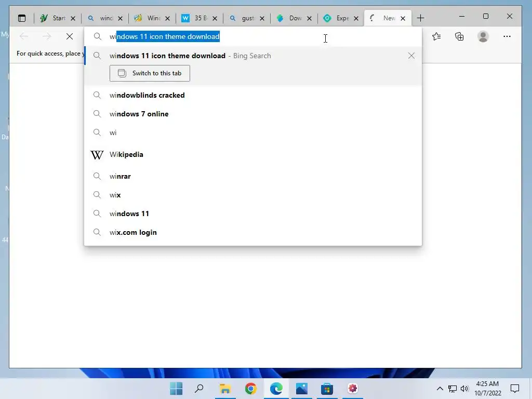Remove the first suggestion with X

tap(411, 56)
